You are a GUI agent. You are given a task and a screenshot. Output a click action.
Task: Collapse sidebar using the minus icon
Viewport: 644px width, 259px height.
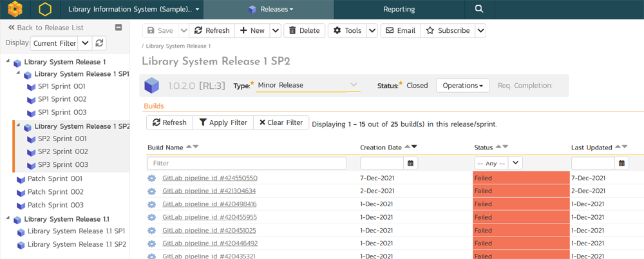(118, 28)
